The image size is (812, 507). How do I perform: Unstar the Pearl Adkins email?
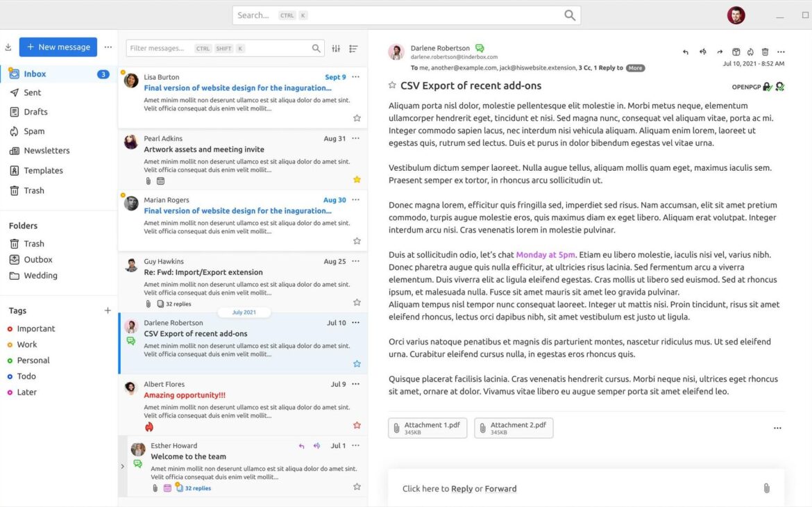[x=357, y=180]
